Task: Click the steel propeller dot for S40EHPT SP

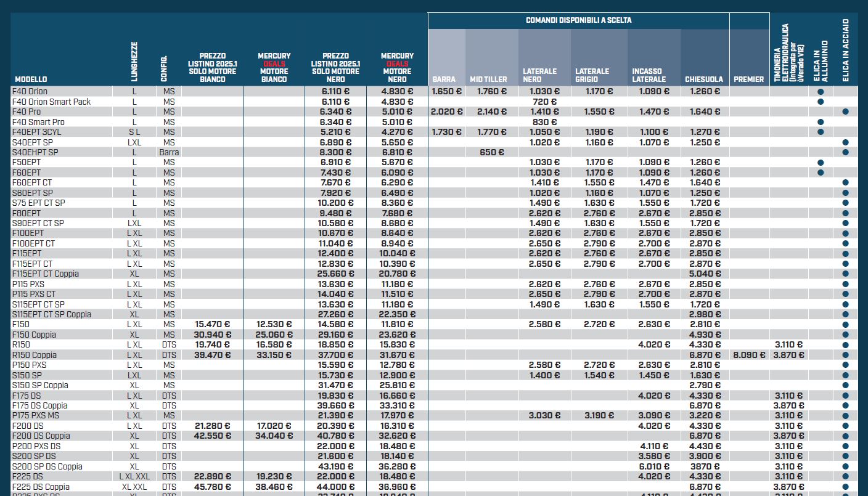Action: (845, 152)
